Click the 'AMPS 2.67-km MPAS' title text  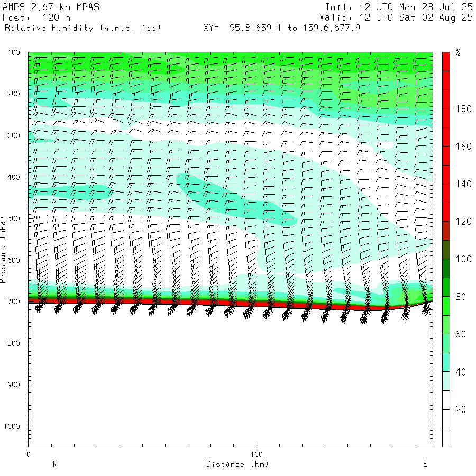pos(51,7)
